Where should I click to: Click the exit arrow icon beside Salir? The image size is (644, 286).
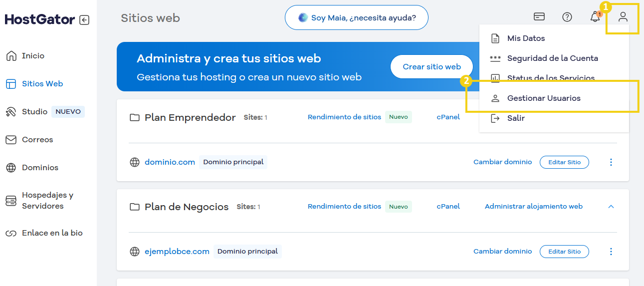coord(495,118)
